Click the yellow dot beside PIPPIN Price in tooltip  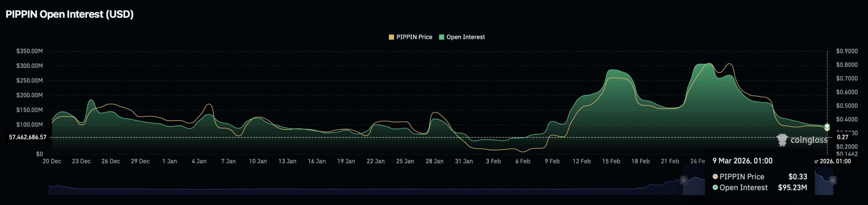click(715, 177)
